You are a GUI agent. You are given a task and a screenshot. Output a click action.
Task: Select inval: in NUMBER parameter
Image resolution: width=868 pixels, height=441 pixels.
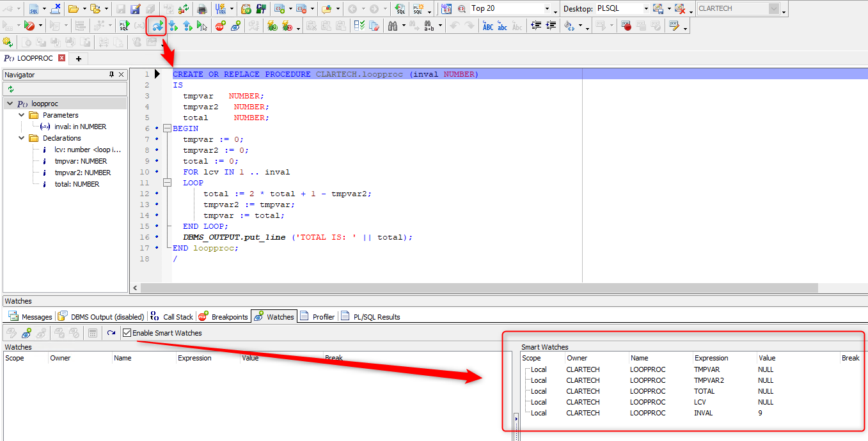click(x=80, y=127)
